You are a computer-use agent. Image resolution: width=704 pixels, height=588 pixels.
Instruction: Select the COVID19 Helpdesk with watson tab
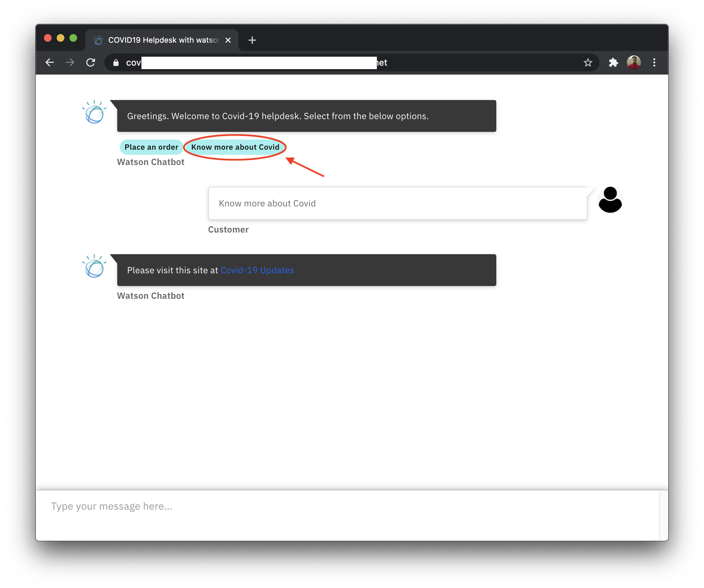coord(161,40)
